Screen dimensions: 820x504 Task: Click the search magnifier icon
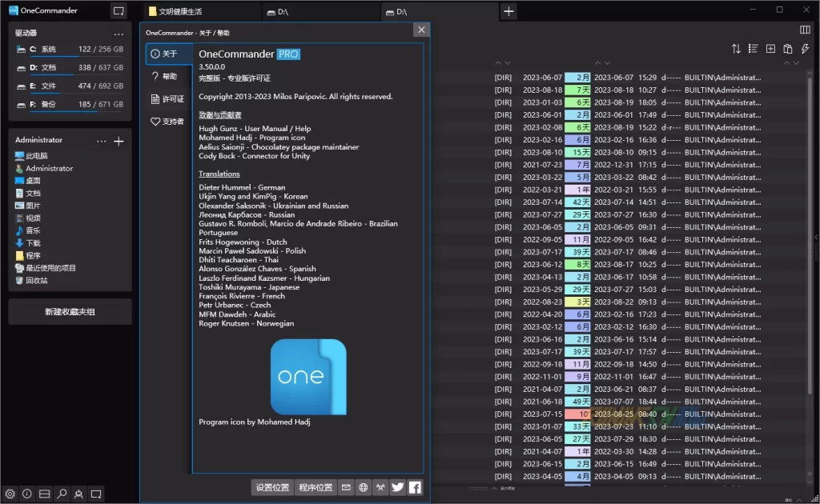coord(62,494)
